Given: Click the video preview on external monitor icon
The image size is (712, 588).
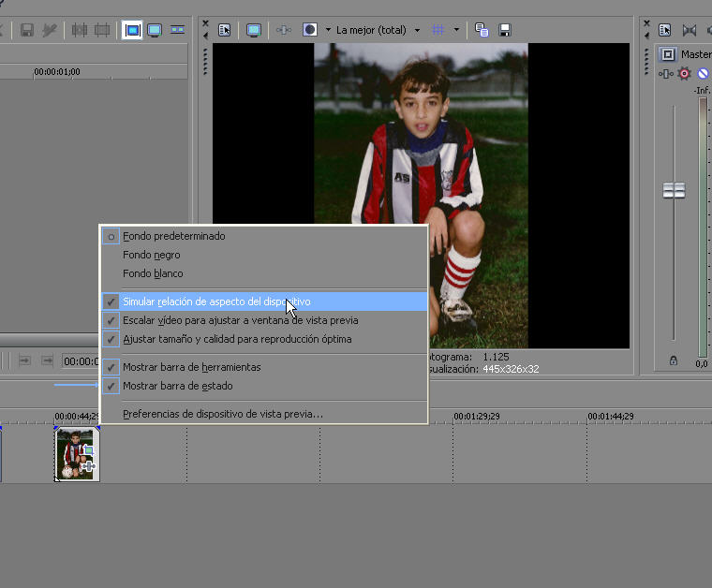Looking at the screenshot, I should [x=254, y=30].
